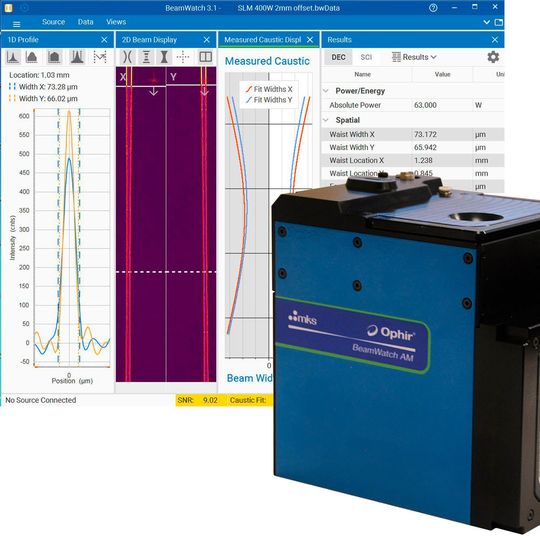The image size is (540, 539).
Task: Select the dual-peak profile icon
Action: tap(77, 57)
